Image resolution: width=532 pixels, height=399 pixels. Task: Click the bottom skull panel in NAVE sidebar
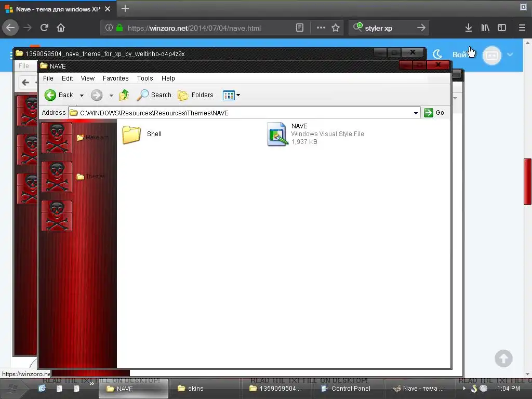coord(57,216)
